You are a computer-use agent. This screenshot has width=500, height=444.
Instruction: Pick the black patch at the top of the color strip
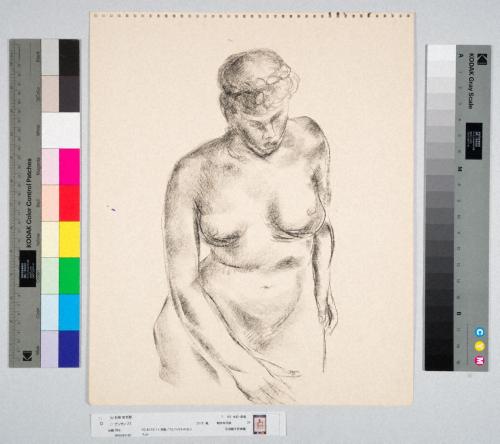(x=69, y=57)
